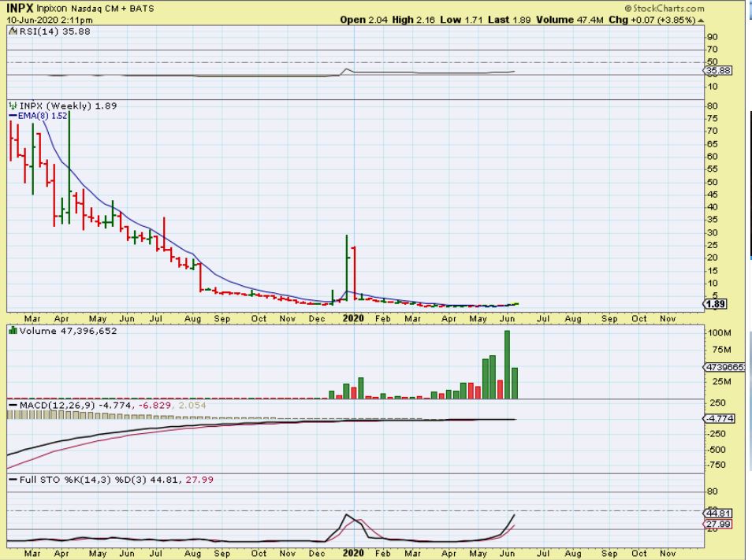Viewport: 752px width, 560px height.
Task: Click the Volume bars icon
Action: coord(11,330)
